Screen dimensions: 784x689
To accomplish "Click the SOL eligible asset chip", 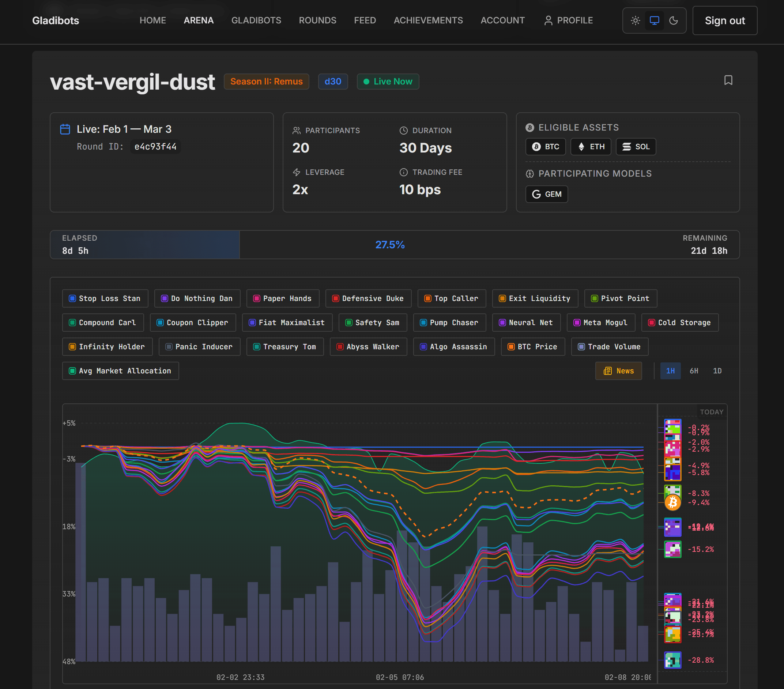I will click(x=636, y=147).
